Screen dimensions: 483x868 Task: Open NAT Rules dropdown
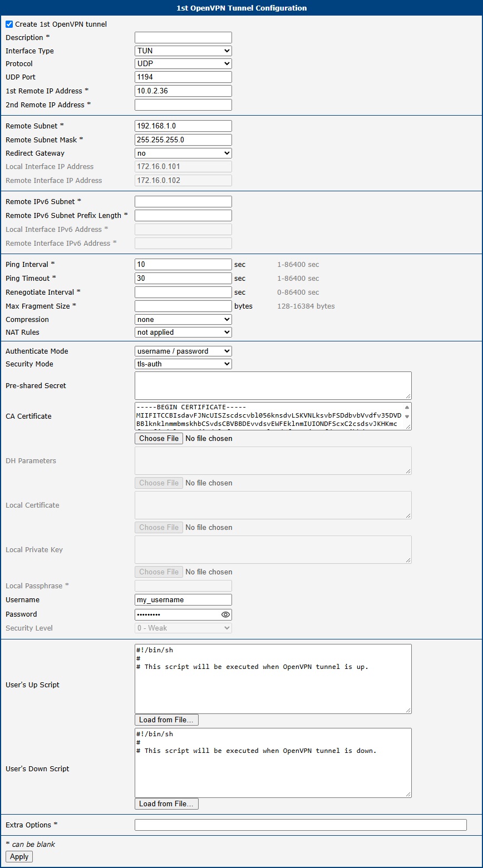(x=183, y=332)
